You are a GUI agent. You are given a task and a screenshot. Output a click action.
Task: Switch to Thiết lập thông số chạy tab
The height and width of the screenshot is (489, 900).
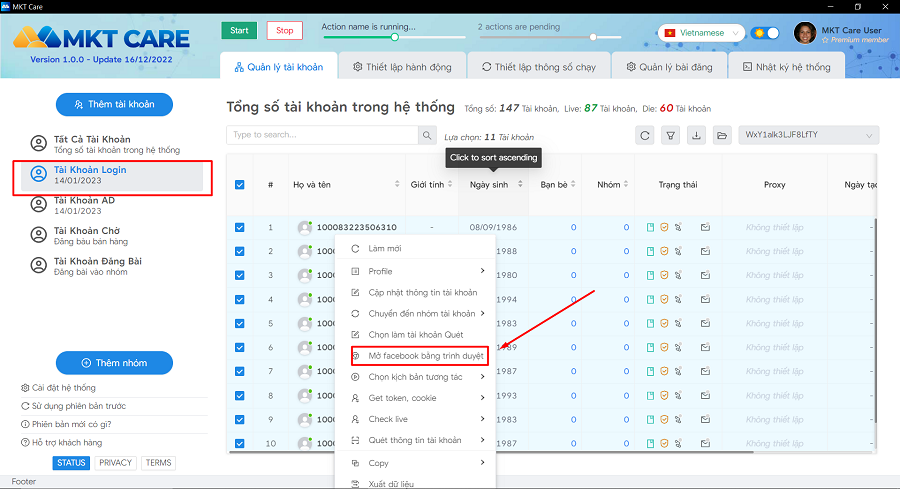pos(538,67)
